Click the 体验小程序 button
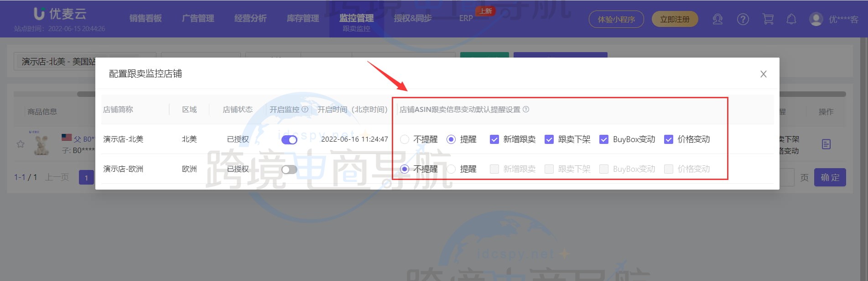This screenshot has width=868, height=281. [x=616, y=19]
